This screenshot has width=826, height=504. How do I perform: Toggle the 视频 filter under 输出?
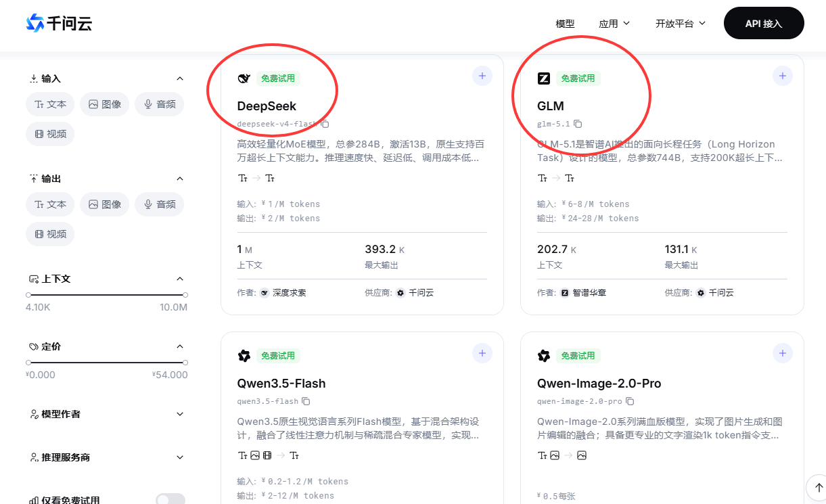tap(50, 234)
